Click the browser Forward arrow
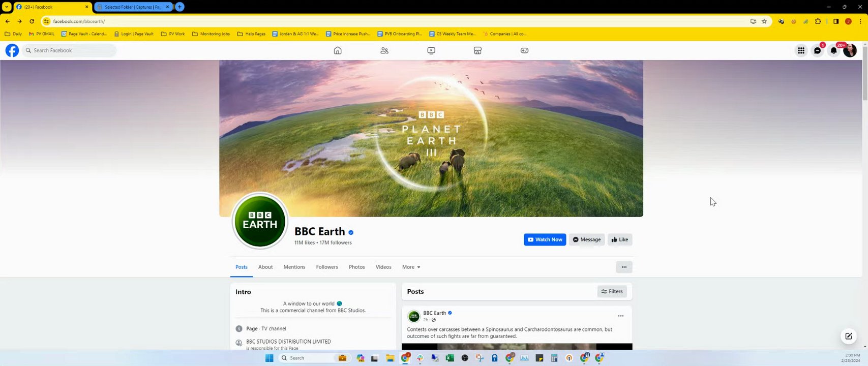868x366 pixels. coord(19,21)
